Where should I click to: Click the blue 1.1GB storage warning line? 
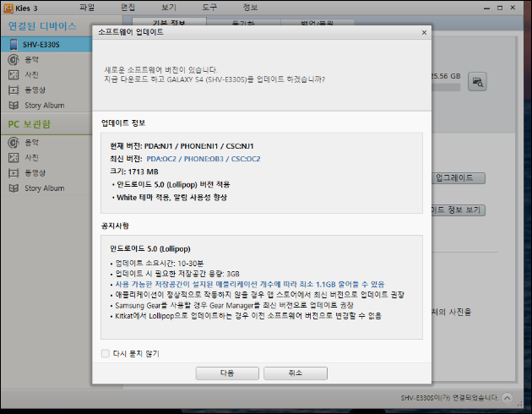click(x=250, y=285)
